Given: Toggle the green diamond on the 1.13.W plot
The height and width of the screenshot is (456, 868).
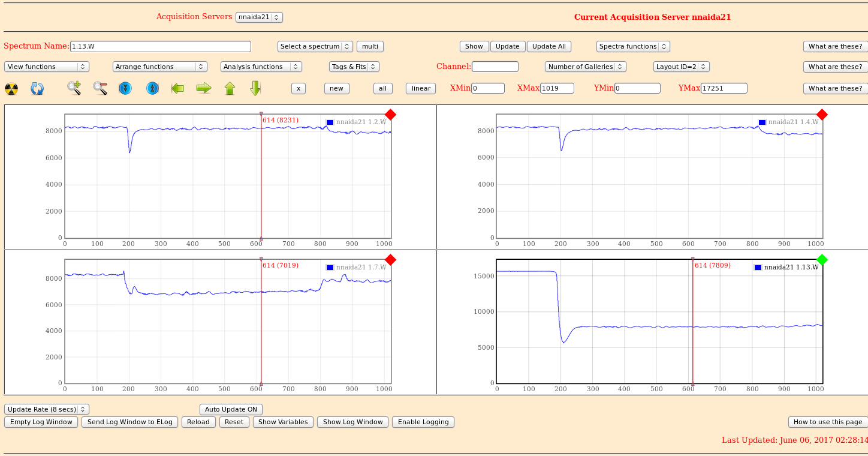Looking at the screenshot, I should click(x=822, y=259).
